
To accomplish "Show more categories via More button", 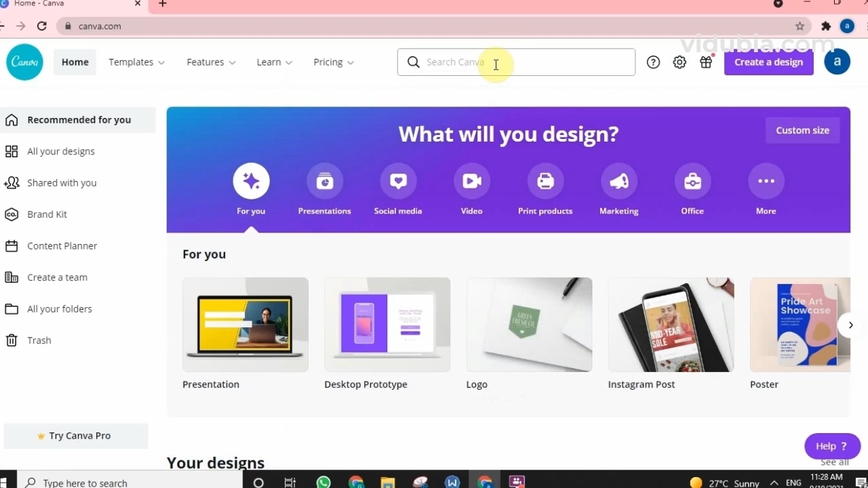I will click(766, 182).
